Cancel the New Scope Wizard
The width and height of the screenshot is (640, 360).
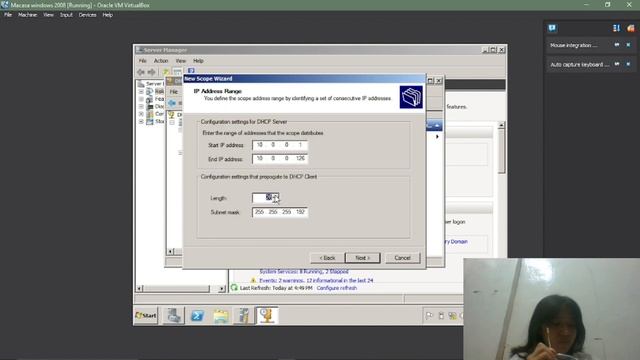click(402, 258)
